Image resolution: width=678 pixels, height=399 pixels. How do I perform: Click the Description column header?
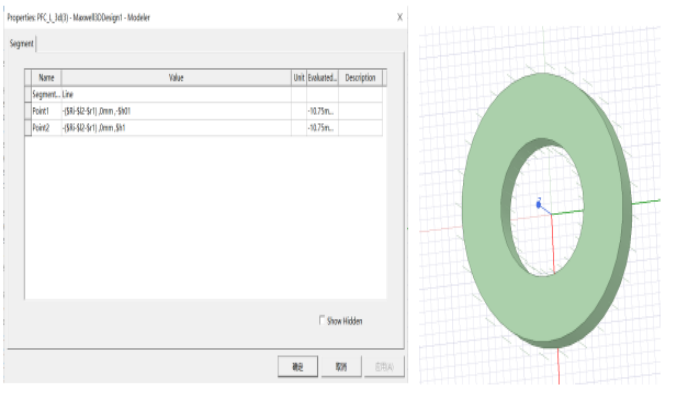[x=361, y=78]
